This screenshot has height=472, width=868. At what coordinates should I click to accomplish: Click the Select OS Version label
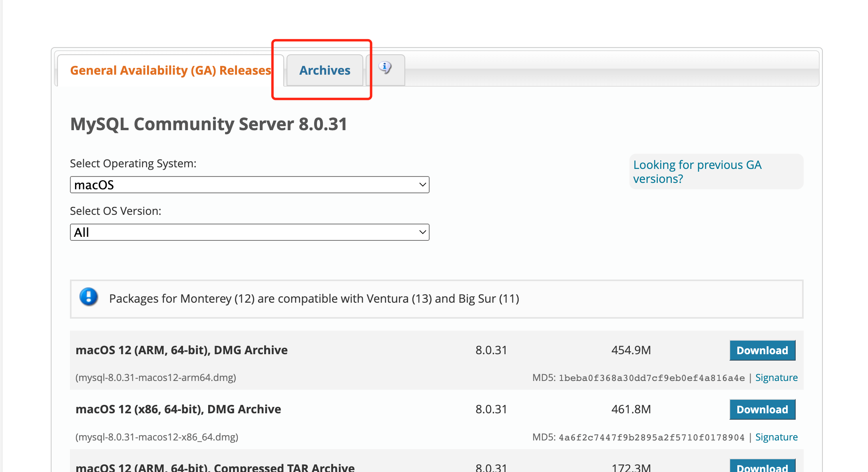coord(116,211)
